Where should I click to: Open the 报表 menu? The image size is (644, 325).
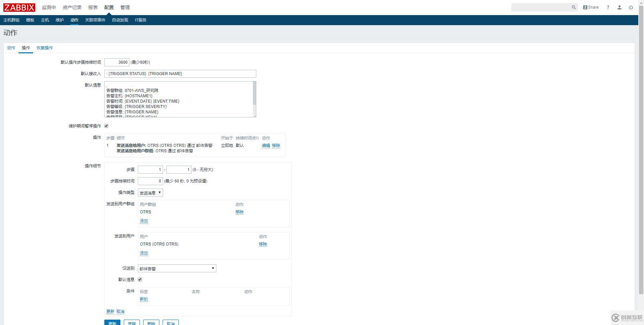(x=93, y=7)
